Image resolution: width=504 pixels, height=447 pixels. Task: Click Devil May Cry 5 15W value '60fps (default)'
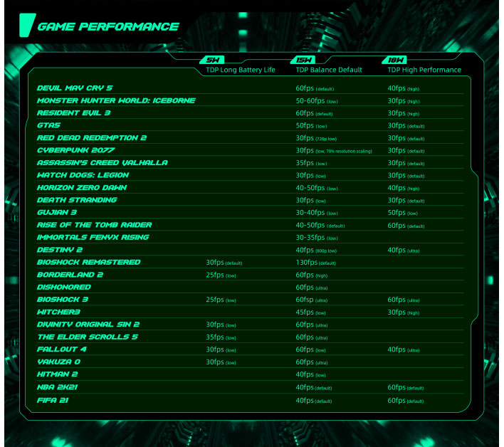coord(315,88)
